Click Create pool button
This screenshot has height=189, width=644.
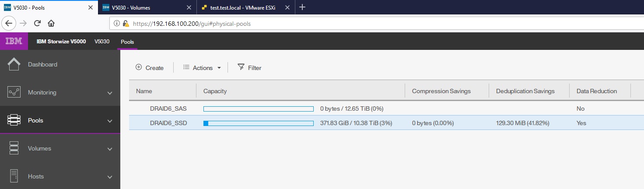click(150, 68)
